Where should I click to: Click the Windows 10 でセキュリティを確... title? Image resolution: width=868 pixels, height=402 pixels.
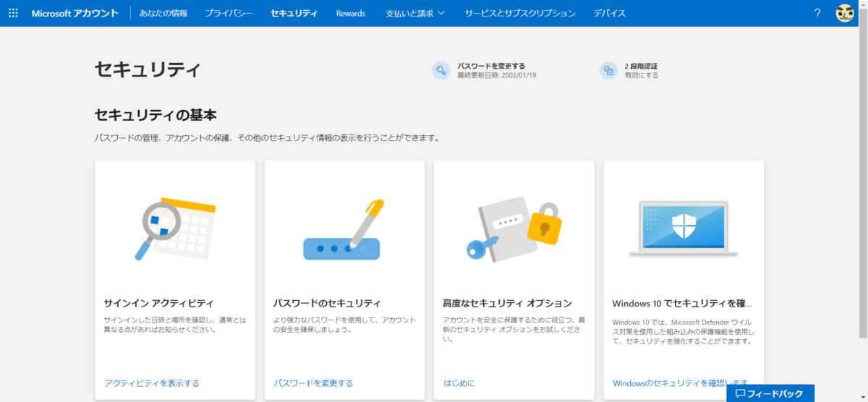coord(682,303)
